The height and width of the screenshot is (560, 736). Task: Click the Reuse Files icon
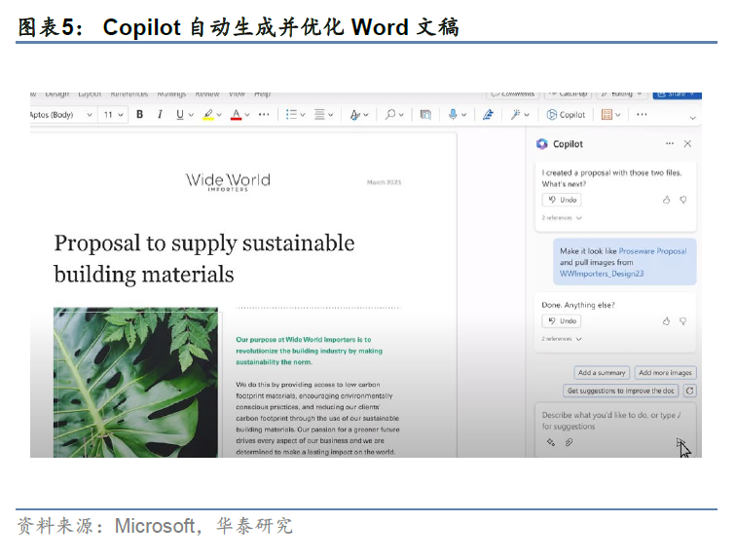pos(425,114)
